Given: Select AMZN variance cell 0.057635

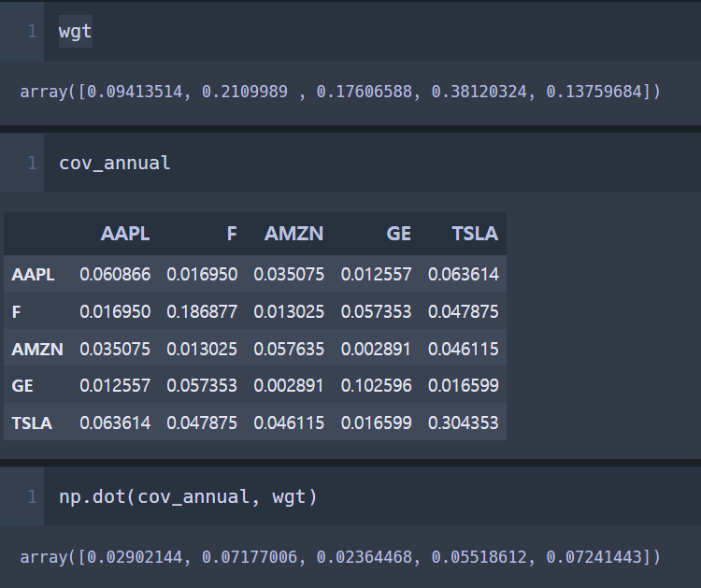Looking at the screenshot, I should 289,349.
